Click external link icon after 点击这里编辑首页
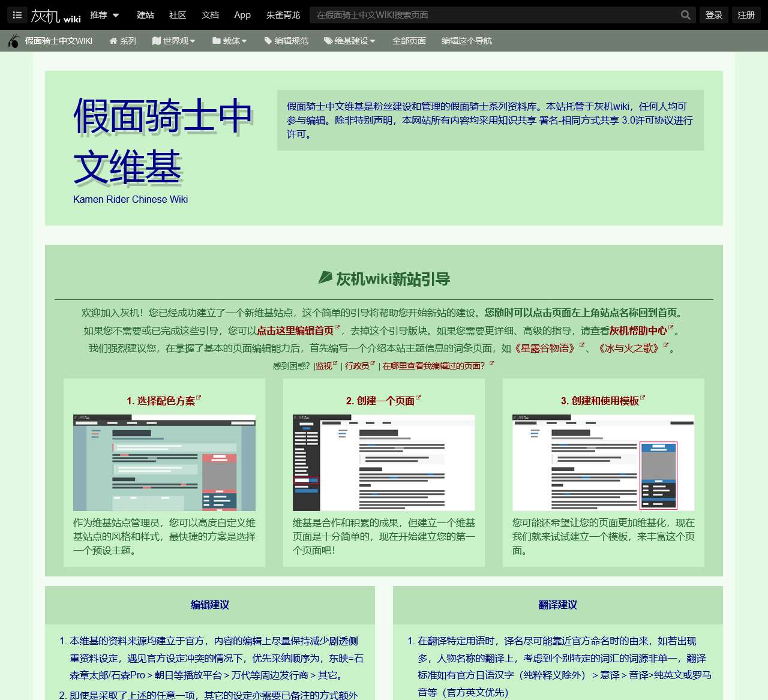768x700 pixels. (x=337, y=328)
